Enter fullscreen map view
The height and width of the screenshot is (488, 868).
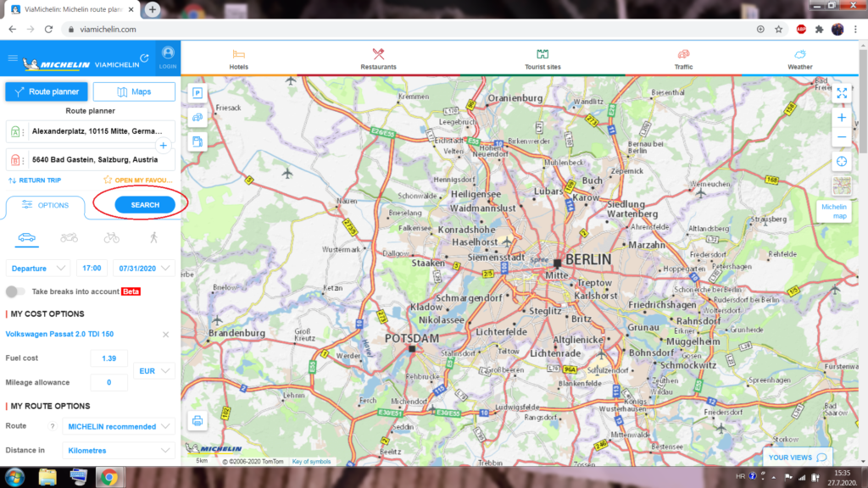pyautogui.click(x=842, y=93)
